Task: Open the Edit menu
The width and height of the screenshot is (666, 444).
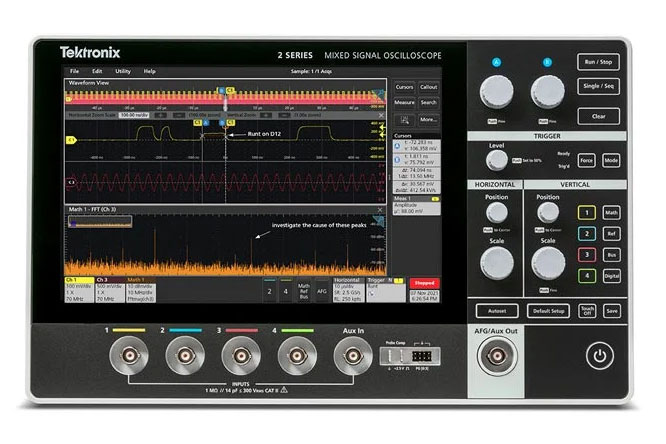Action: click(x=97, y=71)
